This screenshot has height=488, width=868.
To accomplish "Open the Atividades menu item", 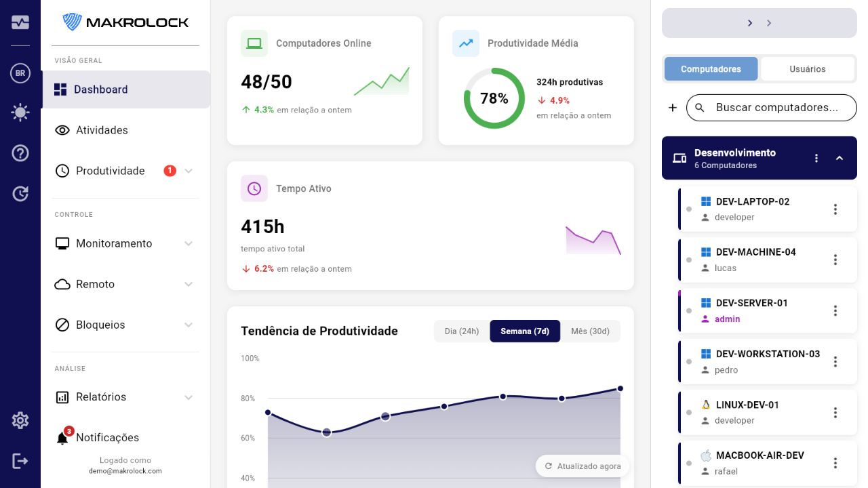I will [125, 130].
